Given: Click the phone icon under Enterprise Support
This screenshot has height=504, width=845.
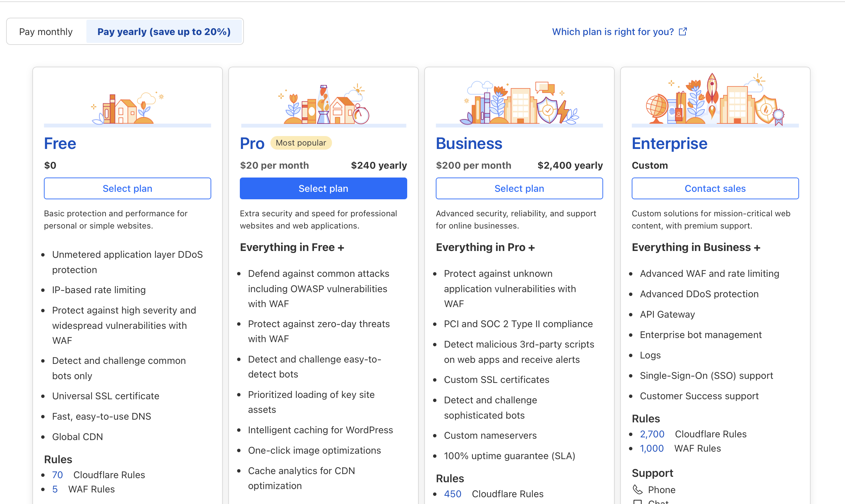Looking at the screenshot, I should tap(637, 489).
